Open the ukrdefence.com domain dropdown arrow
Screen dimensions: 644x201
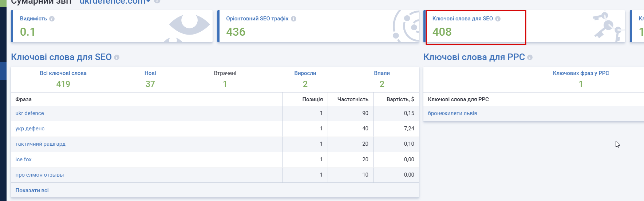coord(149,2)
